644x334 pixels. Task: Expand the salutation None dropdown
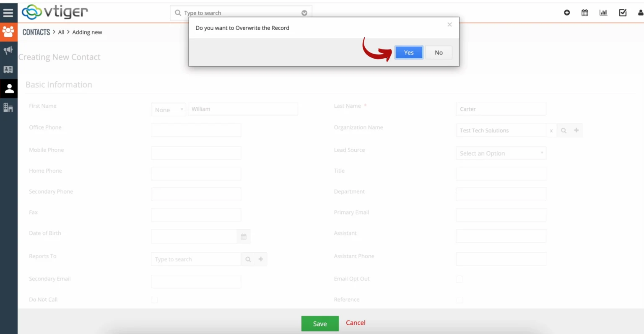pyautogui.click(x=168, y=109)
